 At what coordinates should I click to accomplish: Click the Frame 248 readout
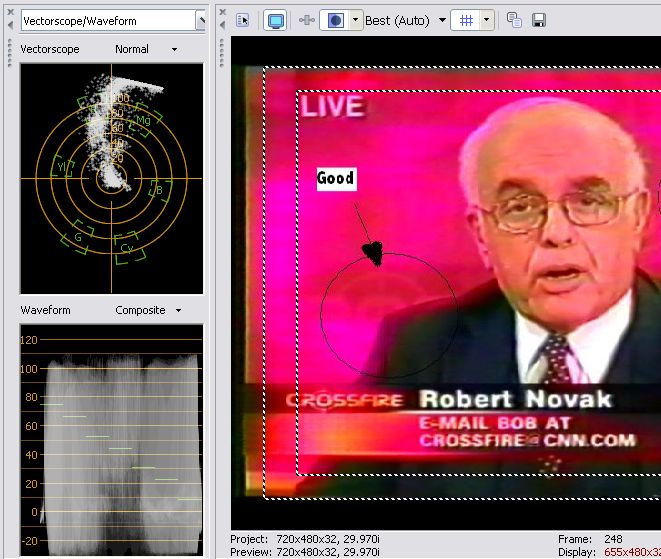coord(590,539)
